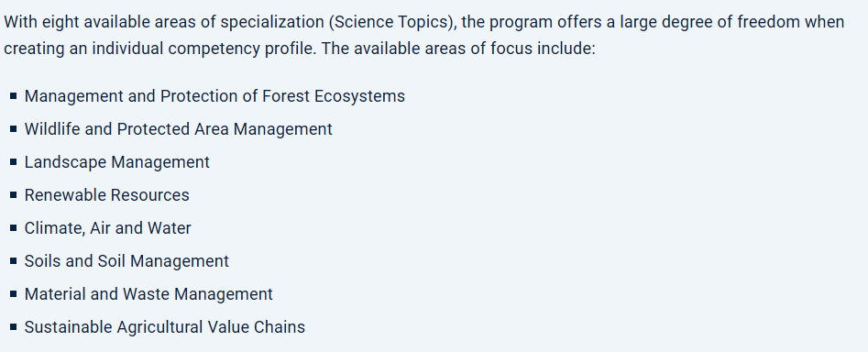Select the bullet marker beside Renewable Resources
Screen dimensions: 868x352
pos(13,195)
